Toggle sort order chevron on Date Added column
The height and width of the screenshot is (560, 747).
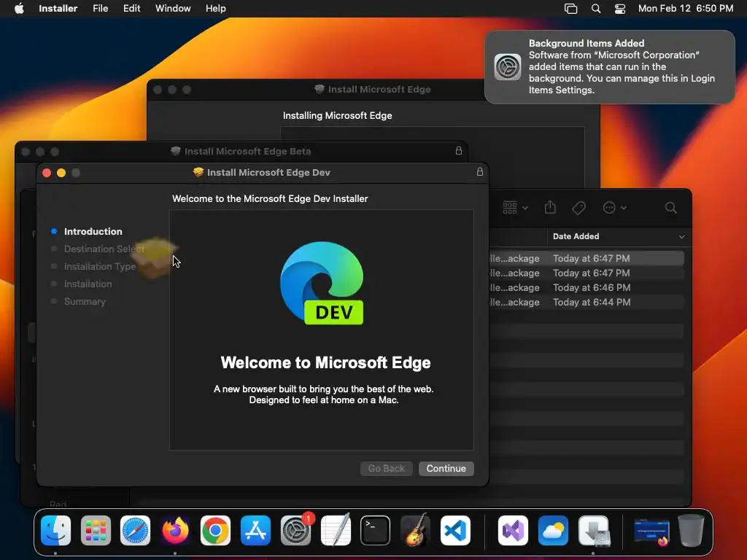682,237
